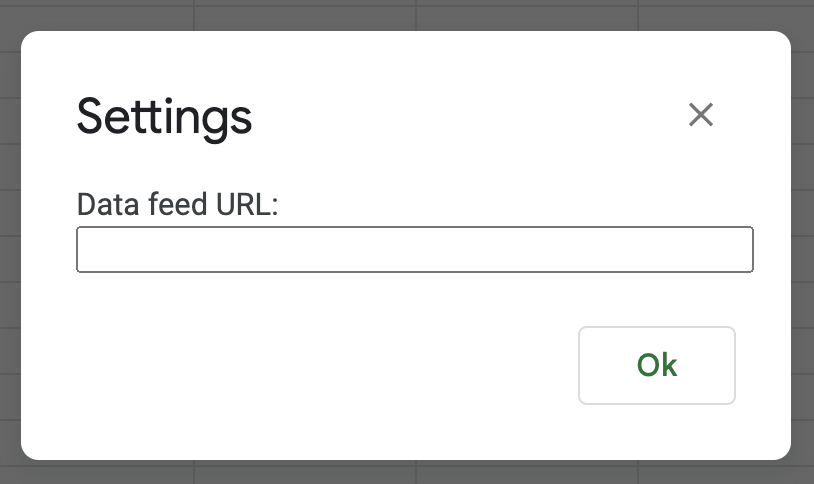814x484 pixels.
Task: Exit Settings using the top-right cross icon
Action: click(700, 115)
